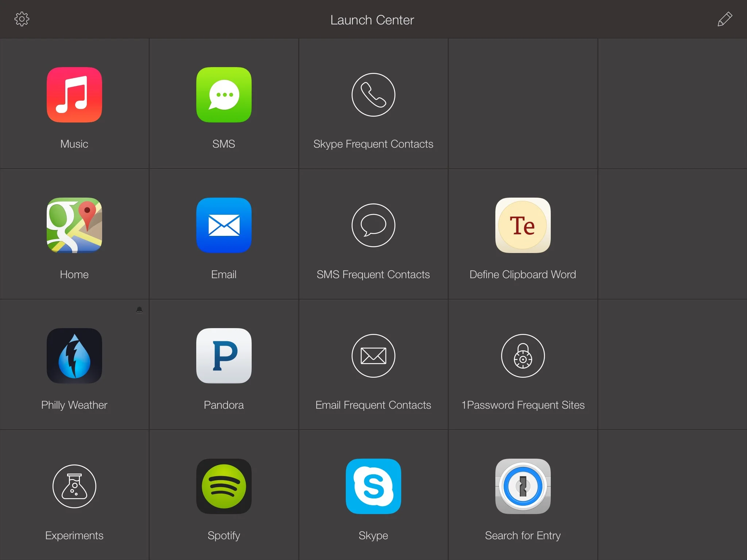747x560 pixels.
Task: Open Skype Frequent Contacts phone icon
Action: 373,95
